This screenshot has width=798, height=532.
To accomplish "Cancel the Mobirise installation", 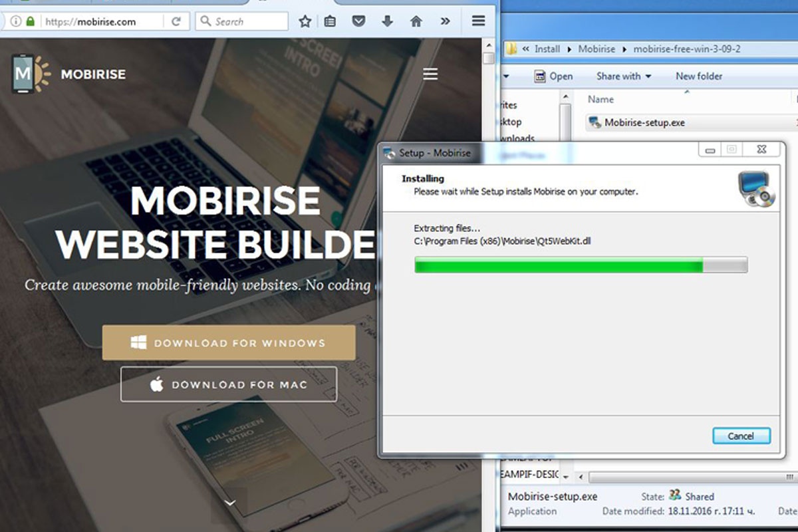I will point(741,436).
